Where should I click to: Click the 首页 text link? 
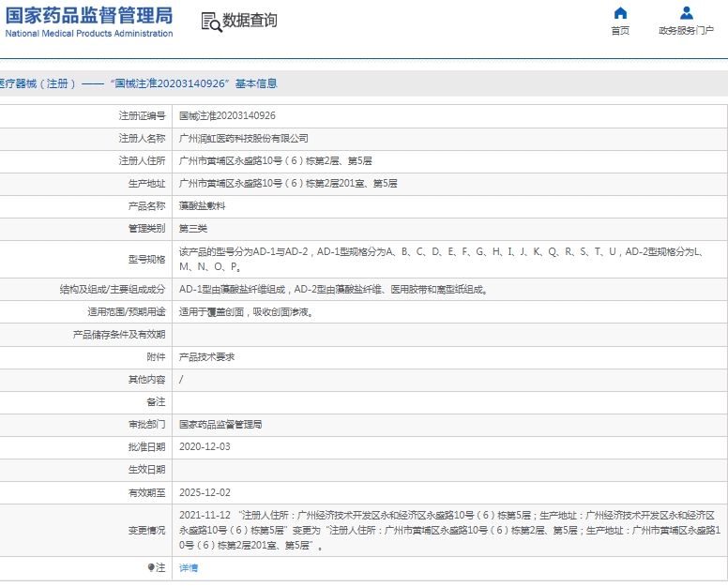click(620, 31)
